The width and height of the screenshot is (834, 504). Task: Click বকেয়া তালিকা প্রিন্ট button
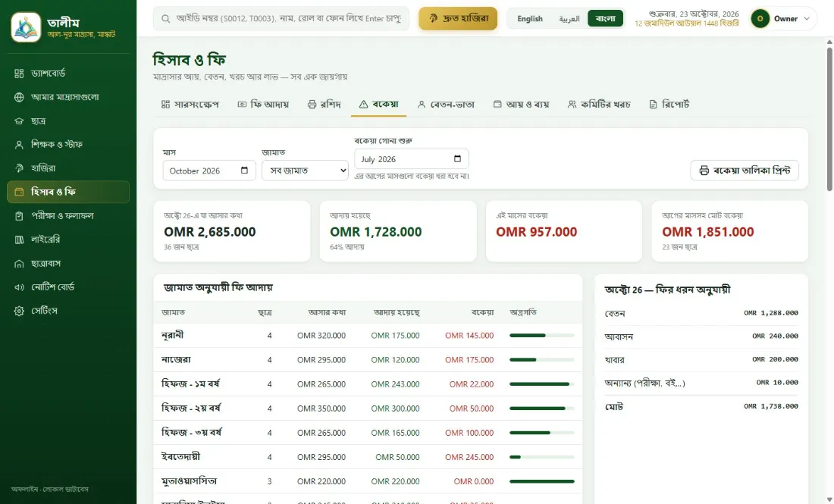(x=745, y=171)
